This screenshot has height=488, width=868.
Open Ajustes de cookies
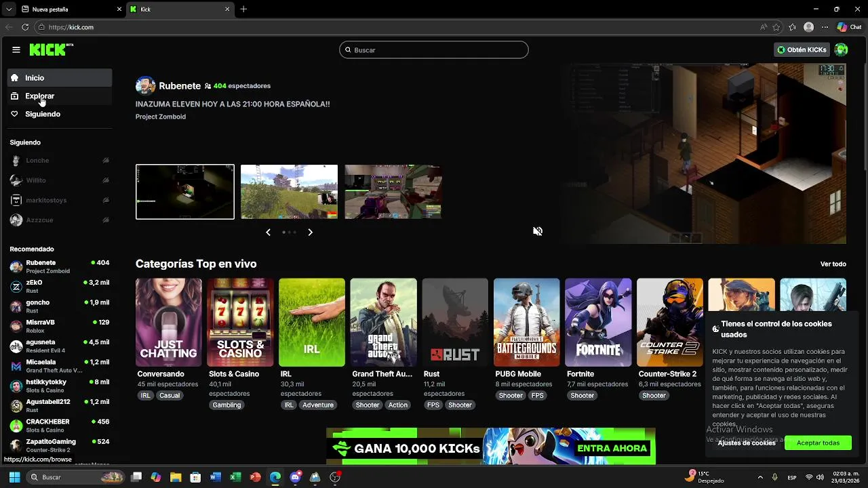(747, 443)
